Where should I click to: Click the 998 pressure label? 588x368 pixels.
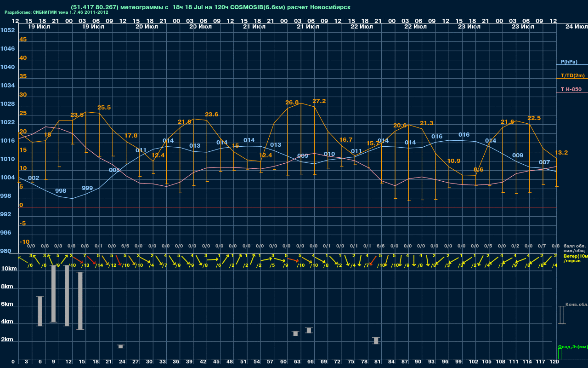tap(61, 190)
